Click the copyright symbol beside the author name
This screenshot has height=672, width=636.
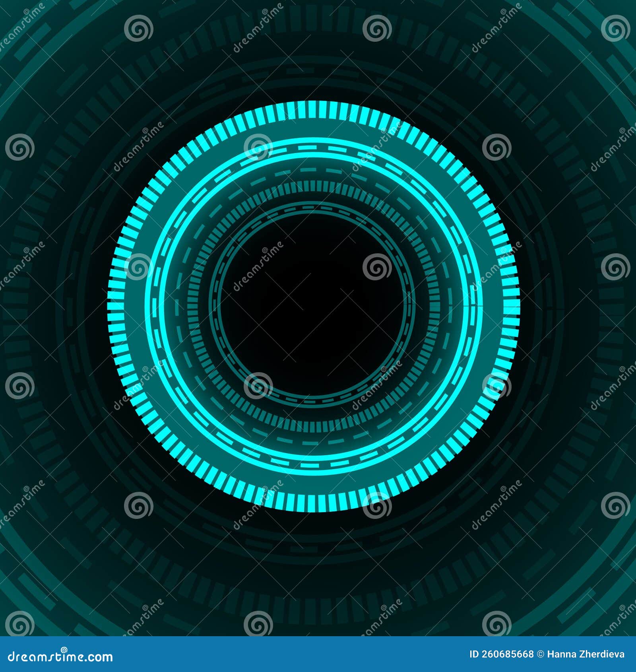541,655
